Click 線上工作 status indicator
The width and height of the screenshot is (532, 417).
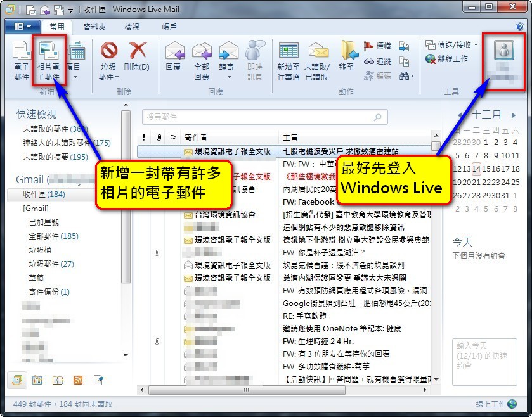496,404
